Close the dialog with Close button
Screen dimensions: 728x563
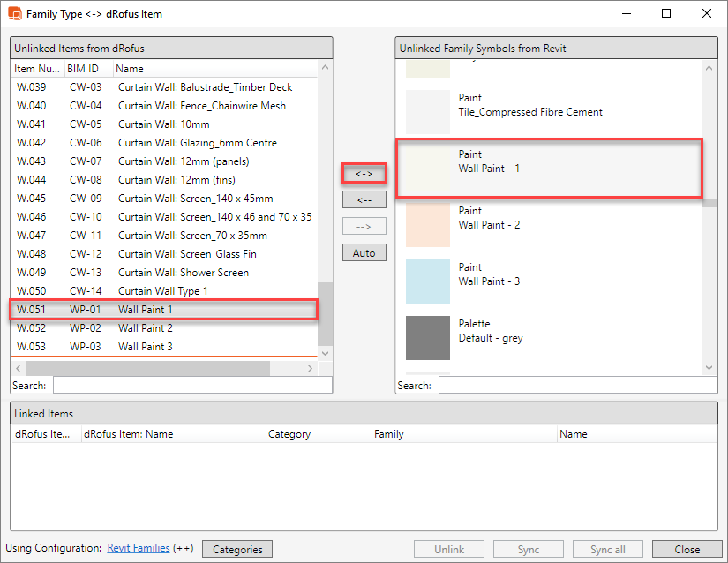tap(687, 550)
